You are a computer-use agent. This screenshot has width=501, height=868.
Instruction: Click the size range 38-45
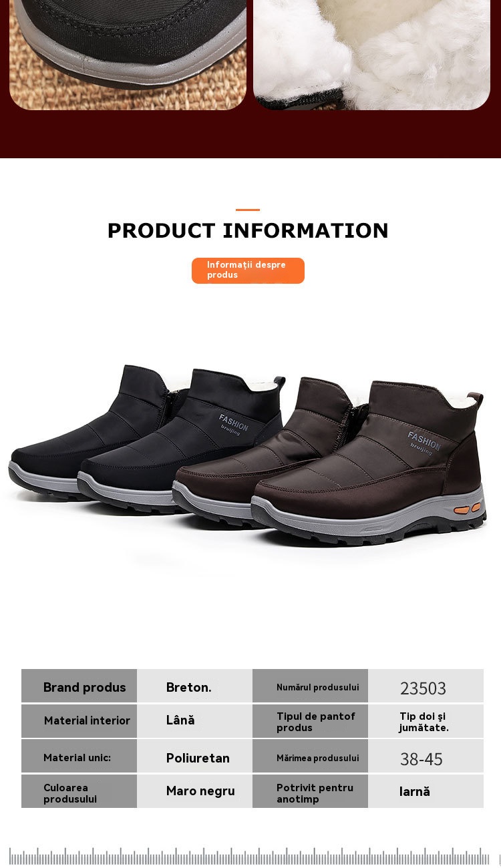point(422,759)
